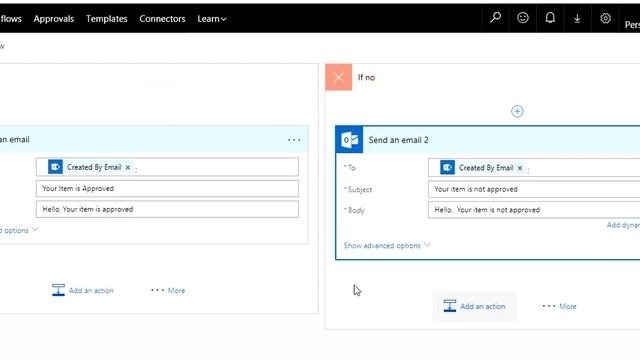
Task: Click Add an action in the If no branch
Action: pos(475,307)
